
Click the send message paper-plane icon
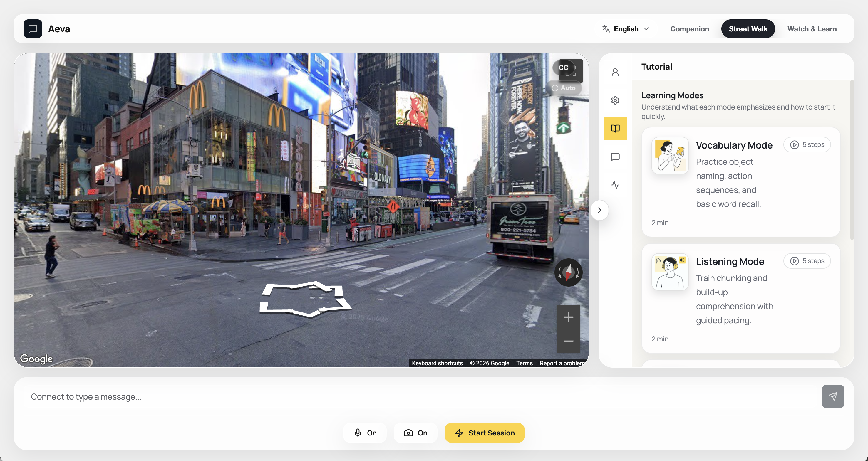click(x=833, y=396)
